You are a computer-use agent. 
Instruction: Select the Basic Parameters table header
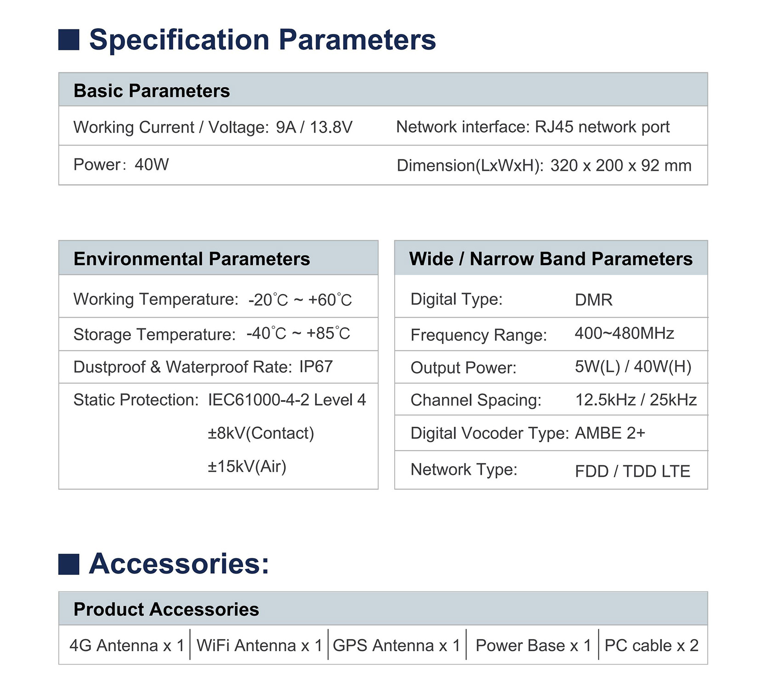click(152, 90)
